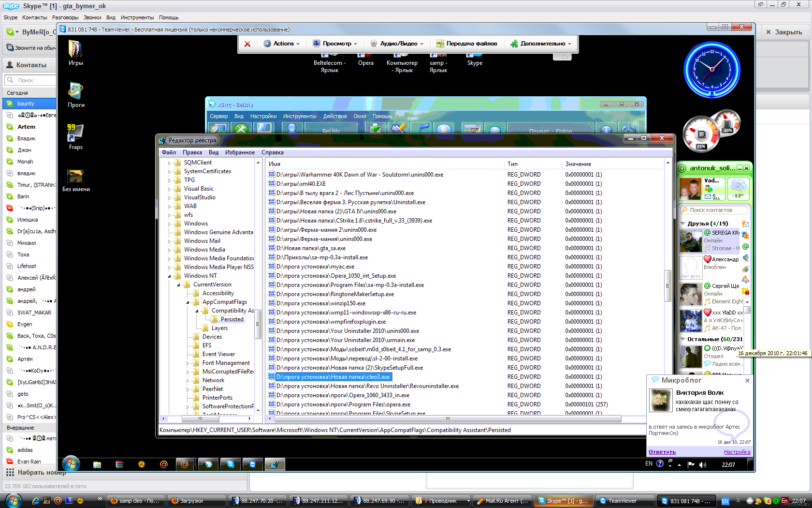Click the Skype icon in remote taskbar
This screenshot has width=812, height=508.
231,464
